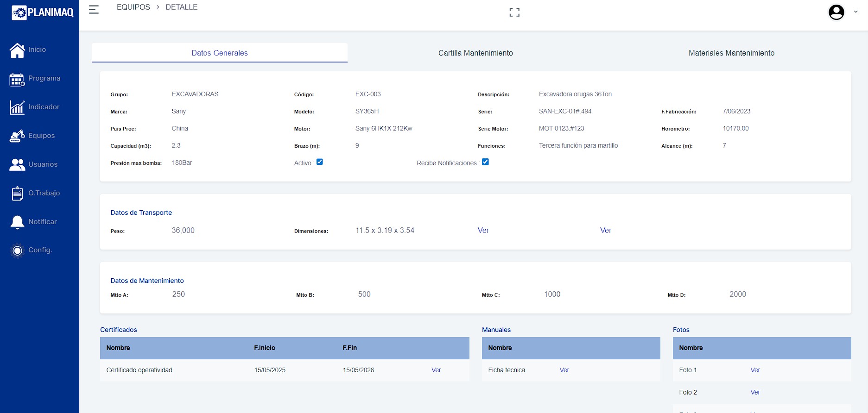Click the certificate end date 15/05/2026

(358, 370)
